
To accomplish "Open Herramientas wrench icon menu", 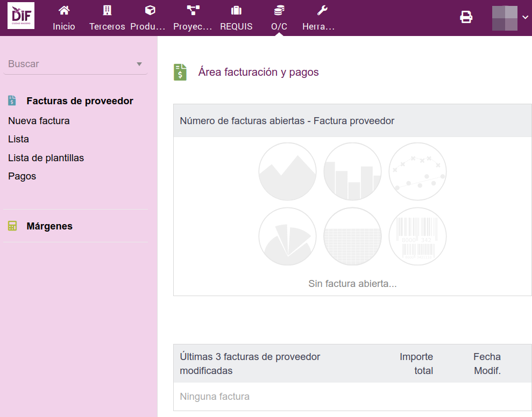I will click(x=322, y=11).
